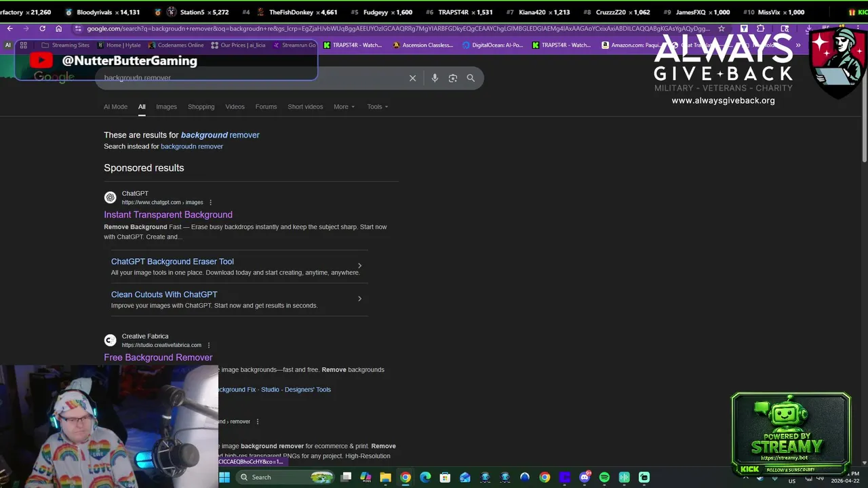
Task: Open Studio - Designers' Tools sitelink
Action: pos(296,390)
